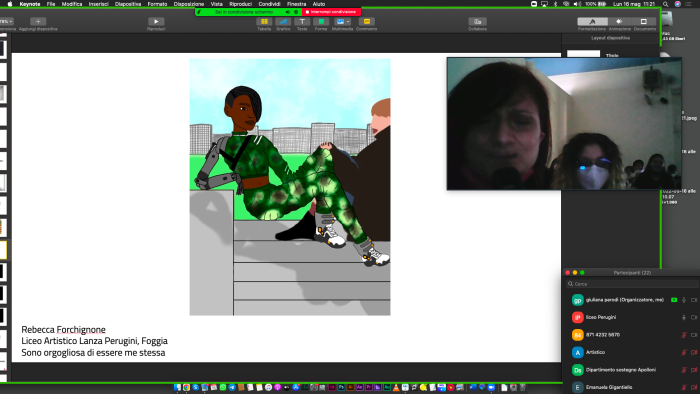The height and width of the screenshot is (394, 700).
Task: Insert a chart with the Grafico icon
Action: (283, 21)
